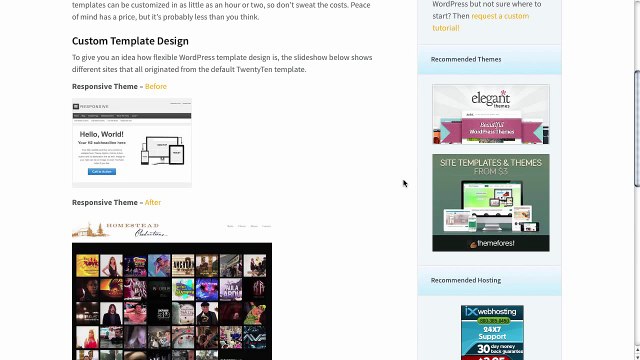Open the Responsive theme before screenshot thumbnail
The height and width of the screenshot is (360, 640).
pyautogui.click(x=132, y=143)
